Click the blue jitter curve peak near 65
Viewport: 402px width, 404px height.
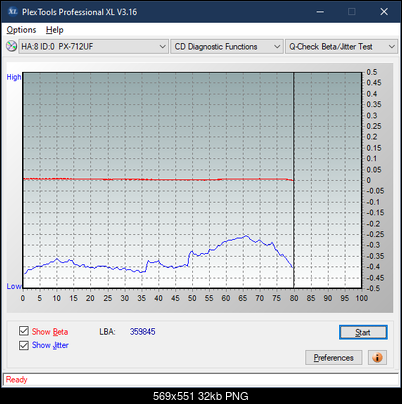click(x=246, y=236)
